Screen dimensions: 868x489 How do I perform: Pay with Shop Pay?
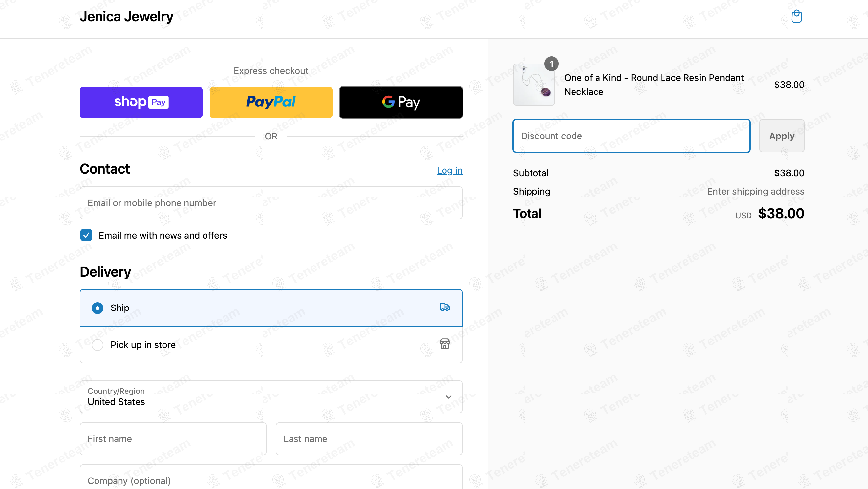click(141, 102)
